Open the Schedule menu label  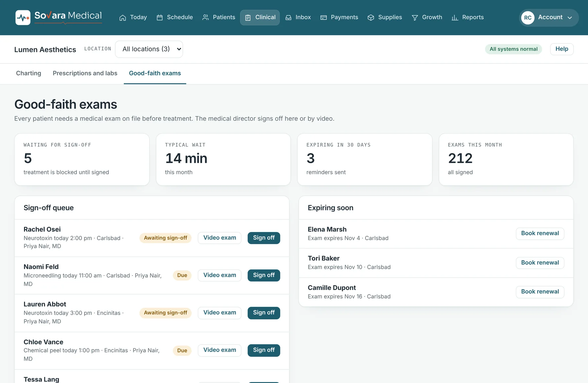180,17
